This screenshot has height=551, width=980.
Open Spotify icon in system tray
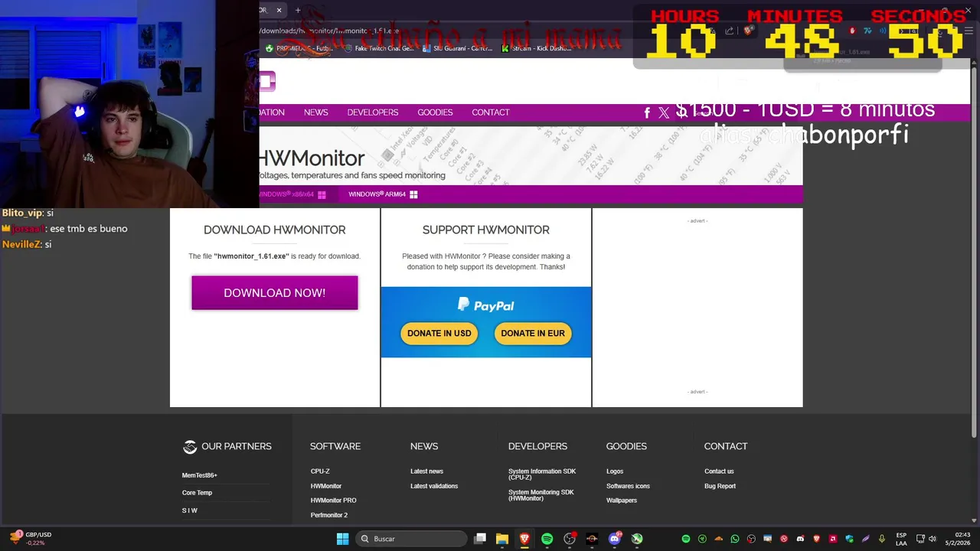pyautogui.click(x=686, y=539)
